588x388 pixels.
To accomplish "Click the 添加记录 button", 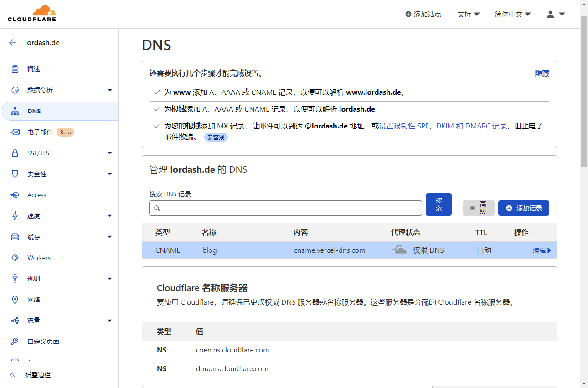I will pos(524,208).
